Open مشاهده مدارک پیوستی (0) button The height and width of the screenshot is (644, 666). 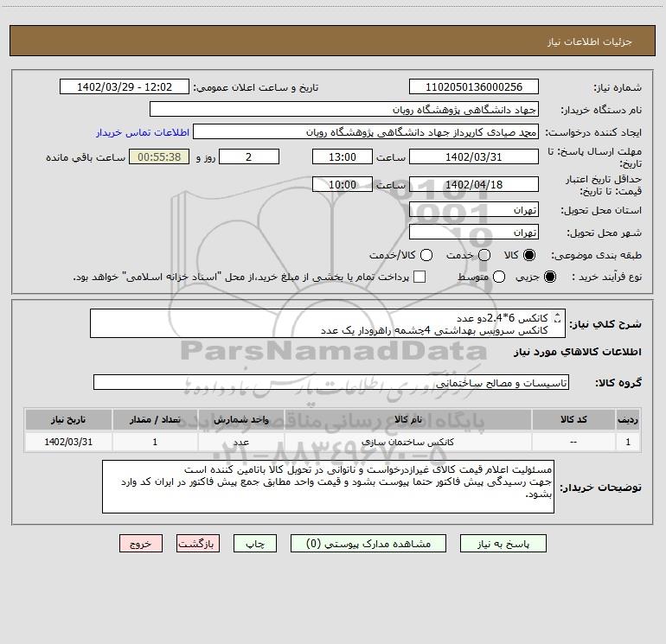point(368,544)
